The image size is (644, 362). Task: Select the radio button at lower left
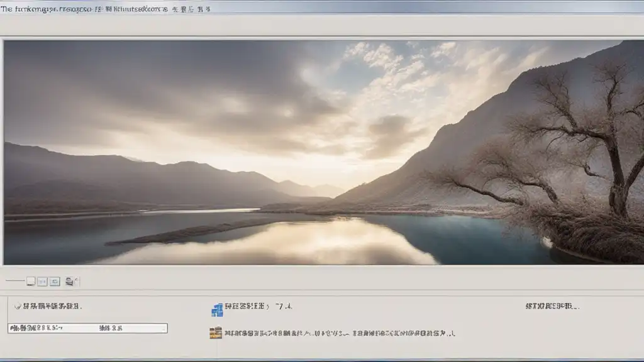[x=18, y=307]
